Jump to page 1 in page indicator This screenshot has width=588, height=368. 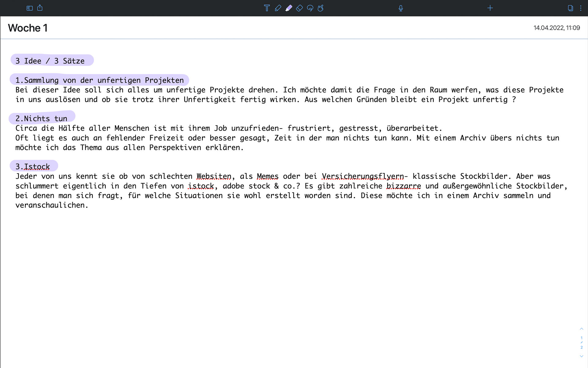point(581,338)
